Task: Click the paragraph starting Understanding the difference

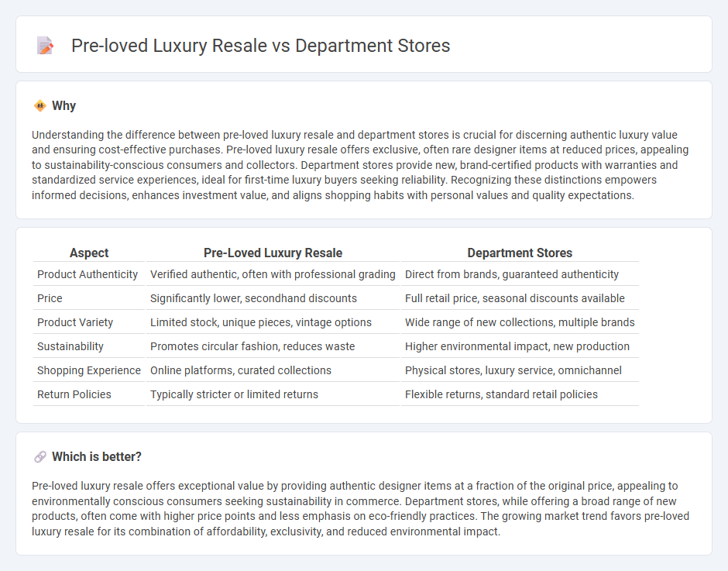Action: (x=360, y=165)
